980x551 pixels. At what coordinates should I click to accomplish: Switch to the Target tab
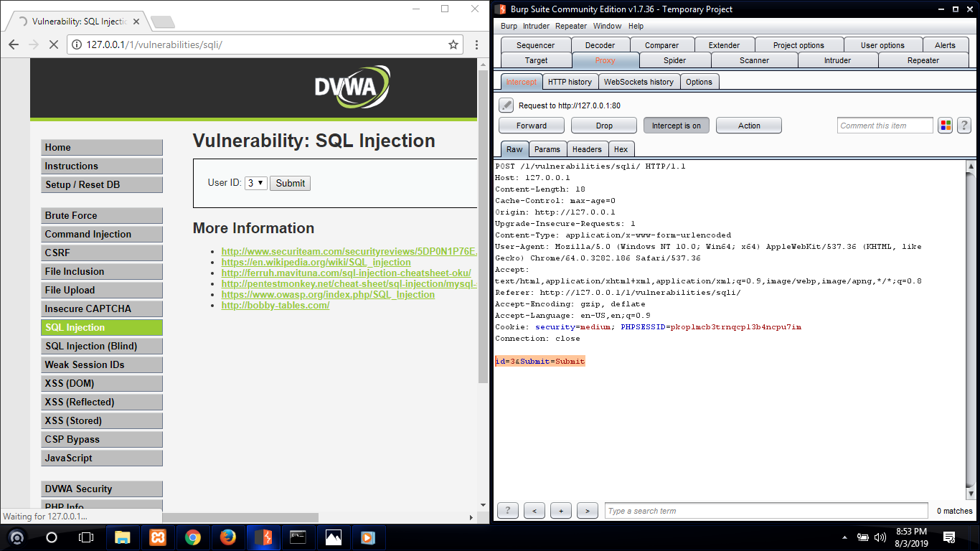coord(536,60)
